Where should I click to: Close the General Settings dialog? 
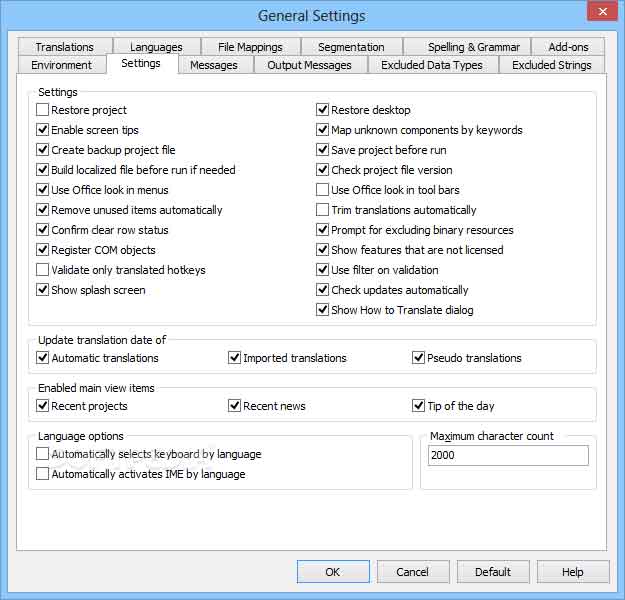(x=601, y=12)
